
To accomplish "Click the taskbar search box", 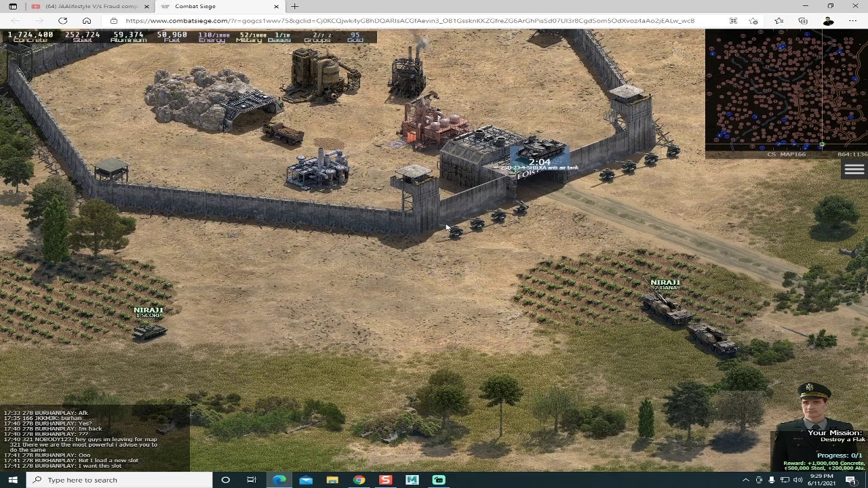I will click(119, 480).
